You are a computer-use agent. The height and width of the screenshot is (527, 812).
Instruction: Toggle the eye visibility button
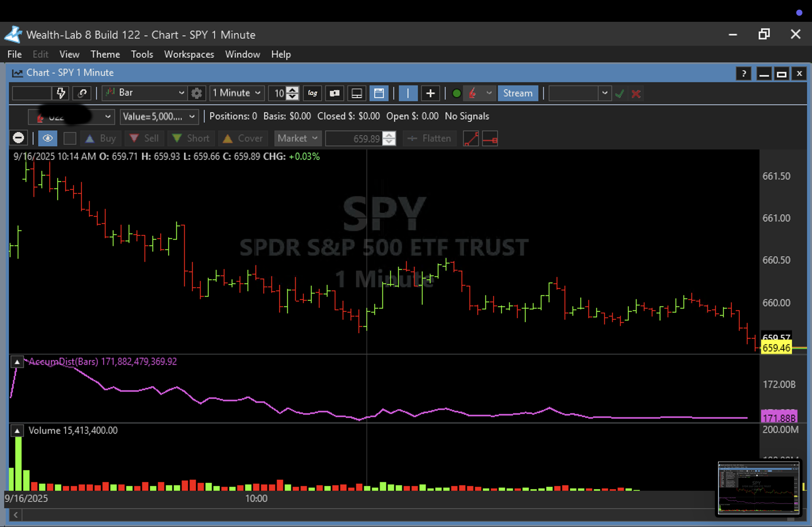pos(48,138)
